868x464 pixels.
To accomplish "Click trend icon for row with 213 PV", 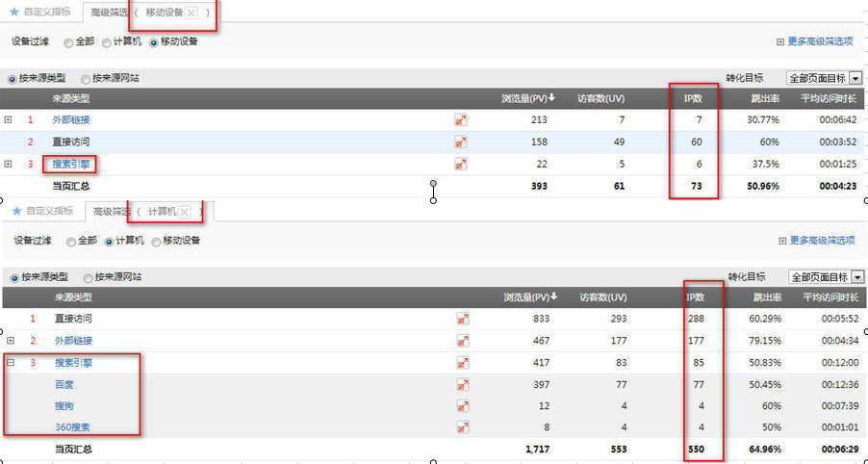I will tap(461, 120).
